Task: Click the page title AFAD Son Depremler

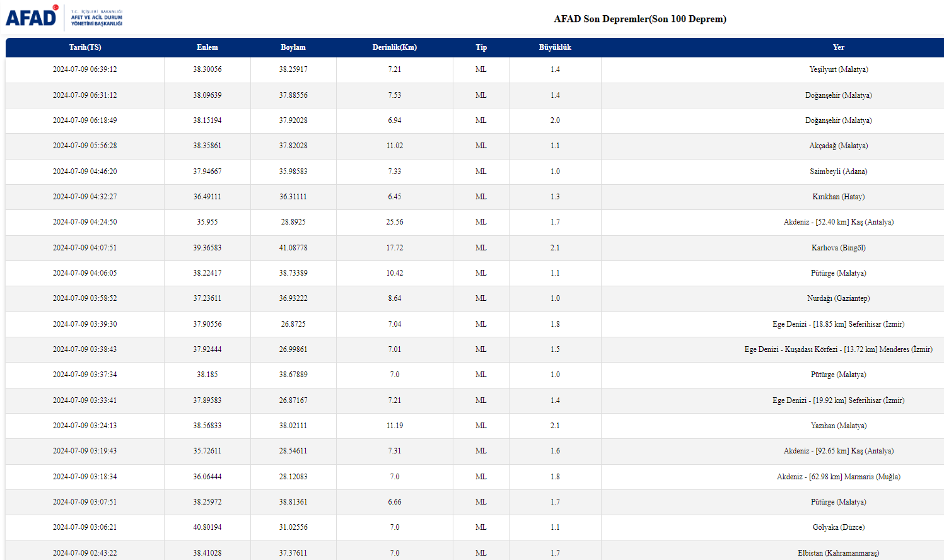Action: click(x=640, y=19)
